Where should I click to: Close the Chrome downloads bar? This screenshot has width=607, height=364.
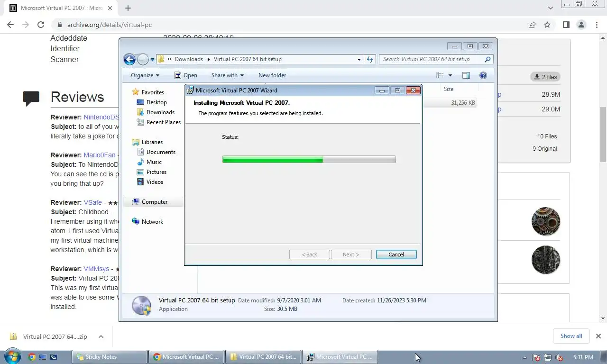point(598,336)
